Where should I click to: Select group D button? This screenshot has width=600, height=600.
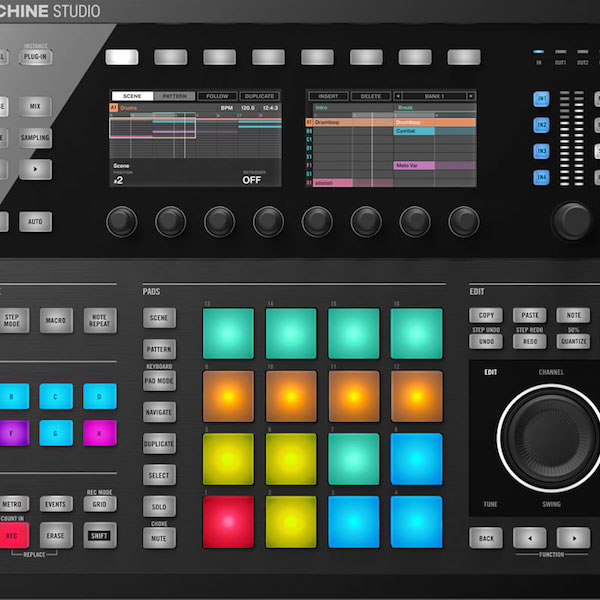pyautogui.click(x=99, y=396)
